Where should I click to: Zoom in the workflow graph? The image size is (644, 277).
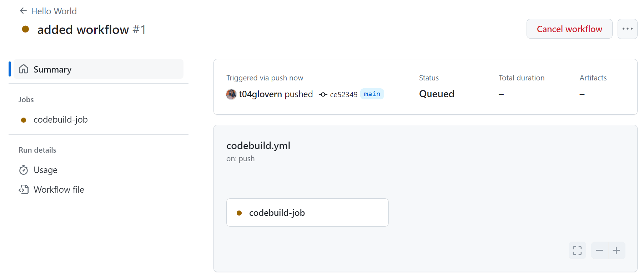pos(617,251)
